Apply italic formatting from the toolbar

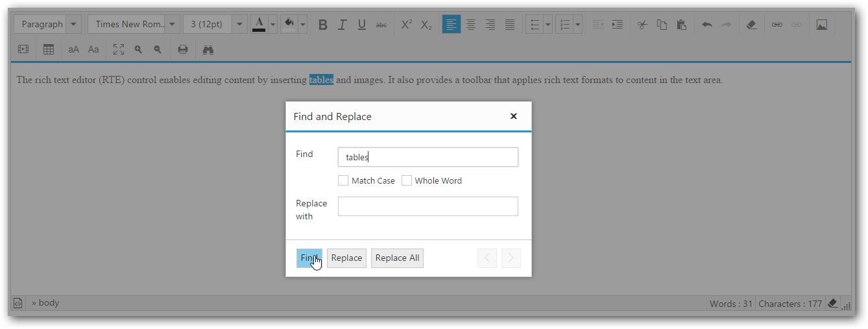(343, 25)
